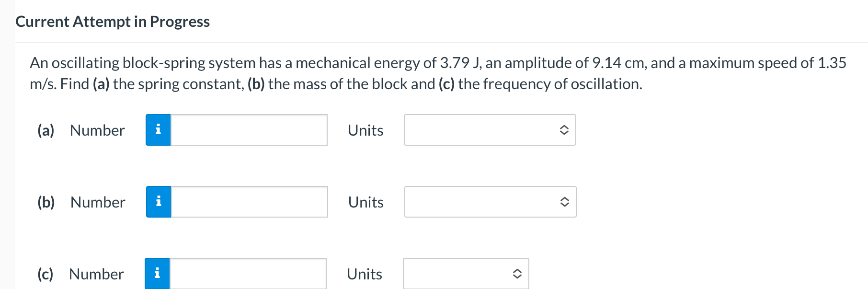The height and width of the screenshot is (289, 868).
Task: Click the Number input field for part (a)
Action: pyautogui.click(x=249, y=130)
